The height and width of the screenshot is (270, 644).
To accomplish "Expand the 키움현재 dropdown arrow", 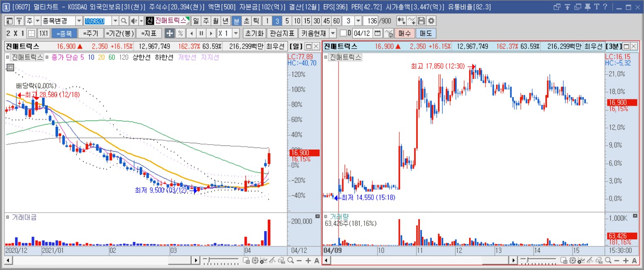I will pos(333,33).
